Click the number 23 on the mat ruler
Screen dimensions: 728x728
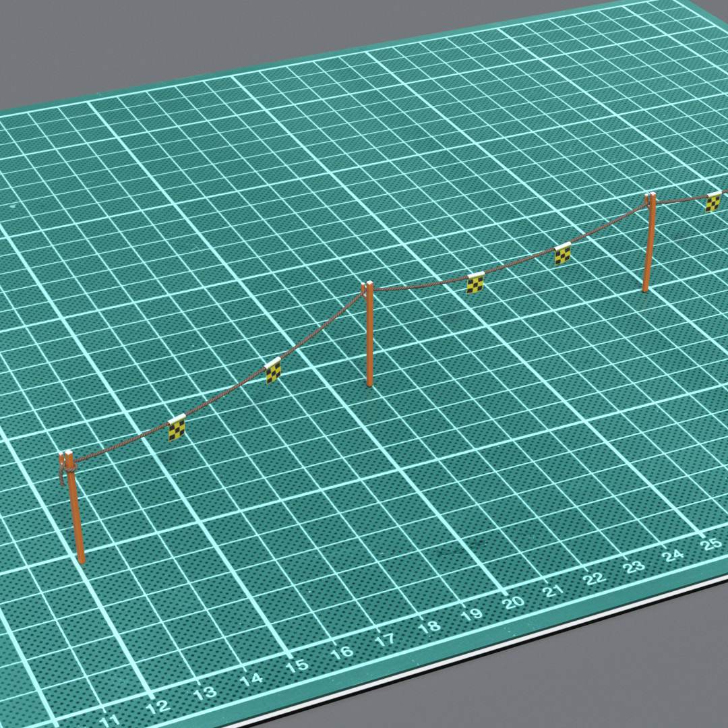tap(635, 566)
